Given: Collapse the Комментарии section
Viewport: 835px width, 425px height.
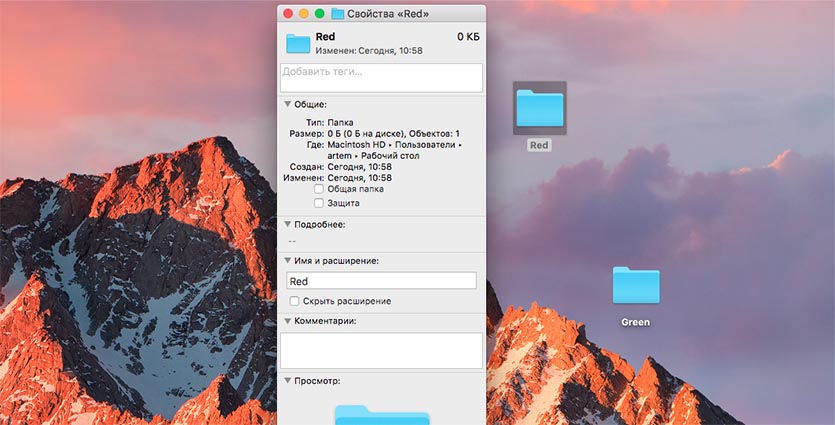Looking at the screenshot, I should [x=288, y=321].
